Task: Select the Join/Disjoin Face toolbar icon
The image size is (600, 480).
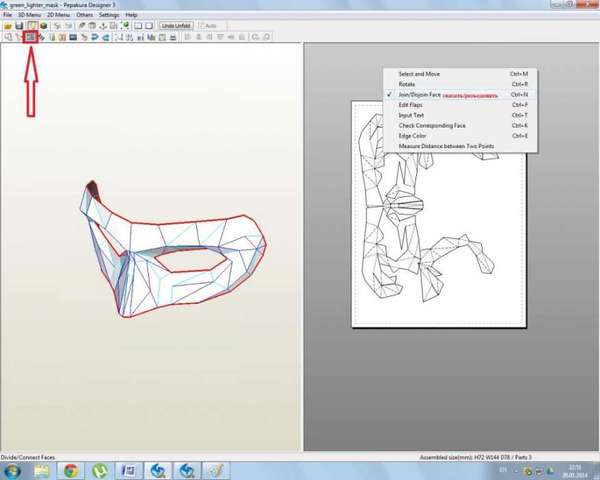Action: pos(30,37)
